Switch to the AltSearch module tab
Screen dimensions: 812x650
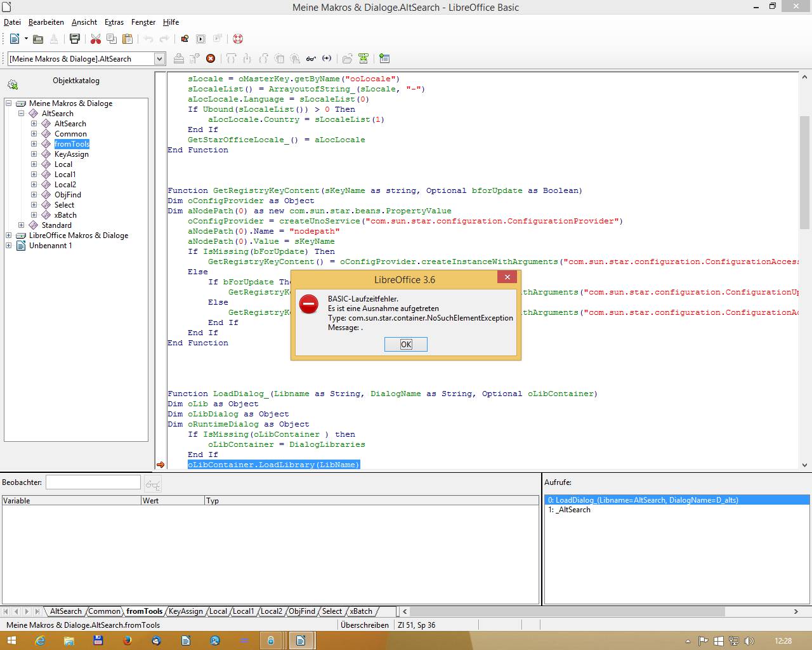pos(66,611)
